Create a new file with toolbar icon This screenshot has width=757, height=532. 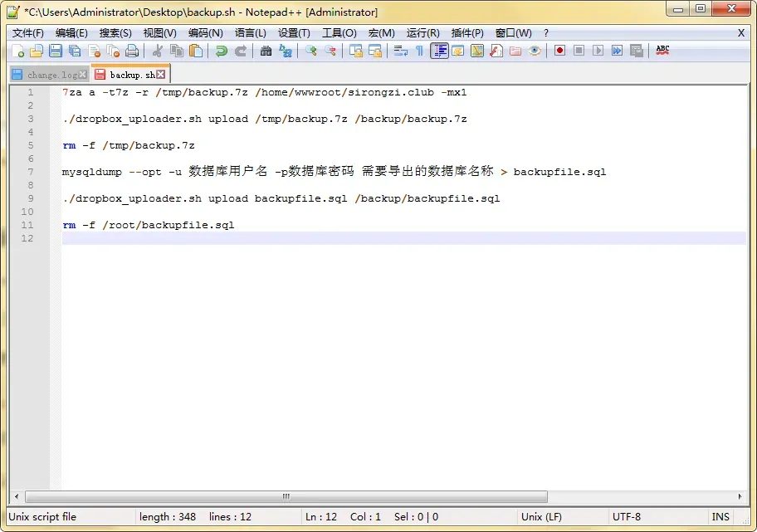pos(18,51)
